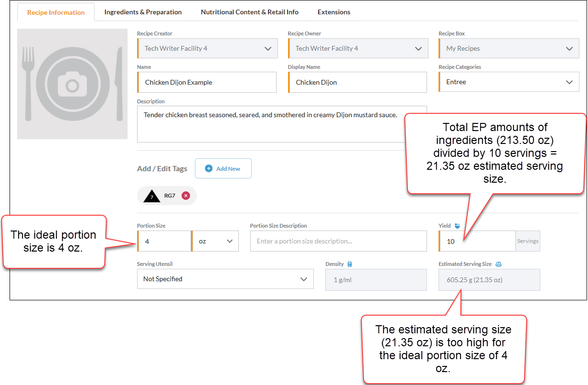Select the Extensions tab
The image size is (588, 385).
click(333, 12)
